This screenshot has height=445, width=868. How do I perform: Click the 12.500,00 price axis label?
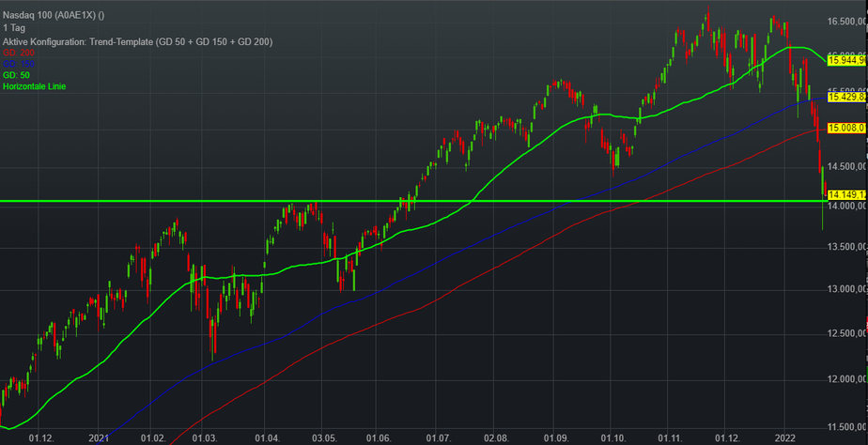tap(847, 333)
